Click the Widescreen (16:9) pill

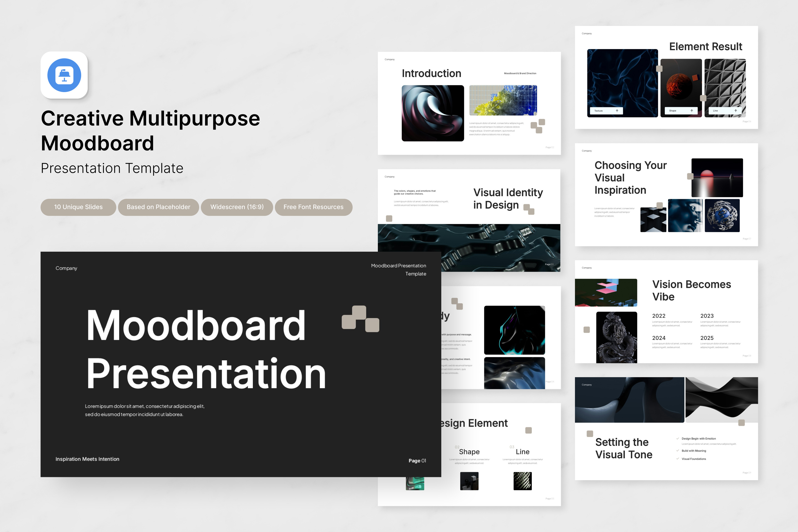(237, 207)
